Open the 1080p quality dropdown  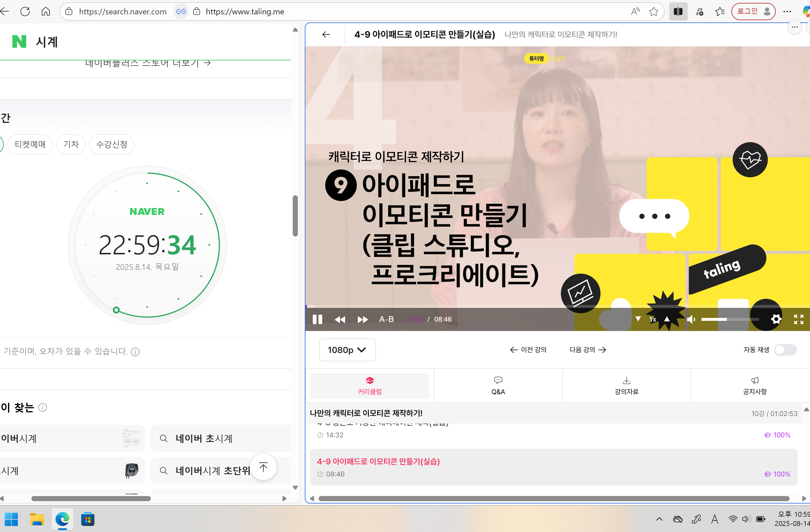tap(347, 350)
